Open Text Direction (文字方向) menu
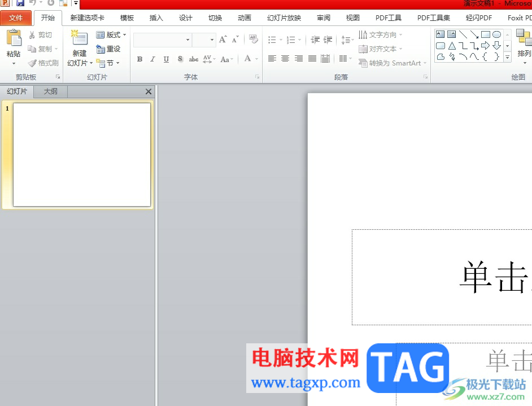 [380, 35]
